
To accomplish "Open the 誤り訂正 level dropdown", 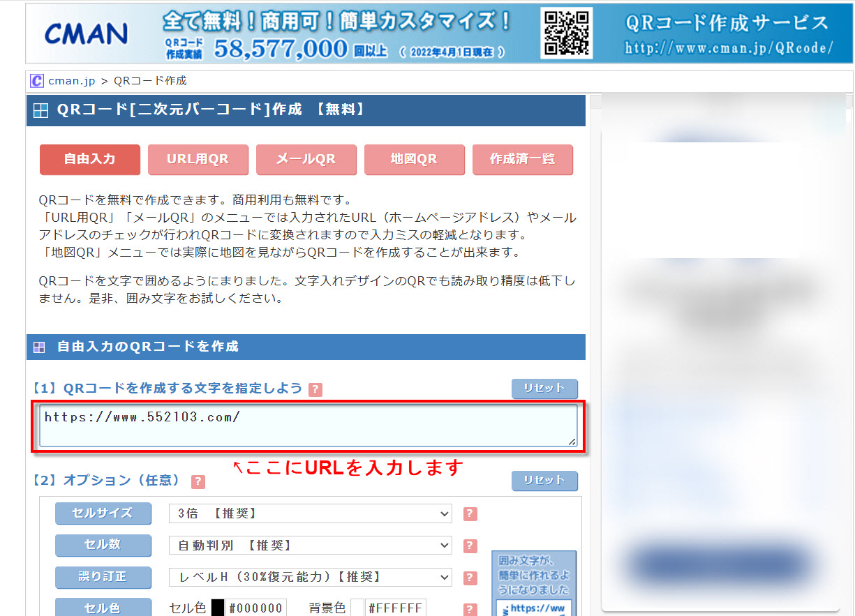I will pyautogui.click(x=310, y=578).
